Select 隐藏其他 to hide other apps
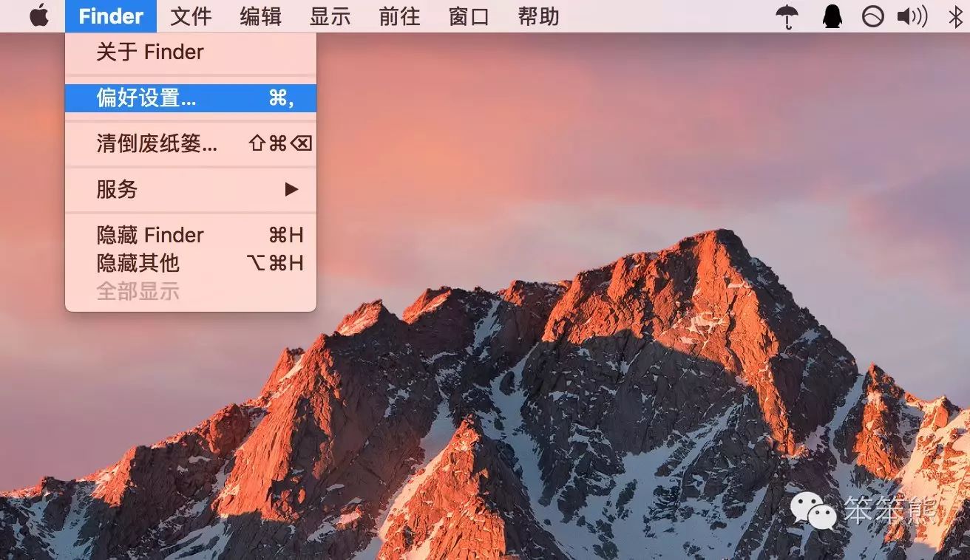The width and height of the screenshot is (970, 560). [x=138, y=263]
